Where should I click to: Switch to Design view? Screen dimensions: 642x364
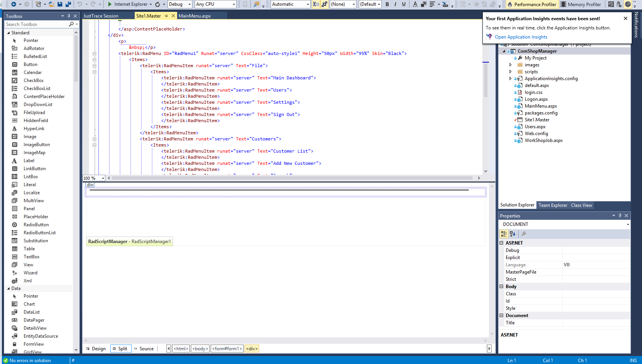coord(96,349)
